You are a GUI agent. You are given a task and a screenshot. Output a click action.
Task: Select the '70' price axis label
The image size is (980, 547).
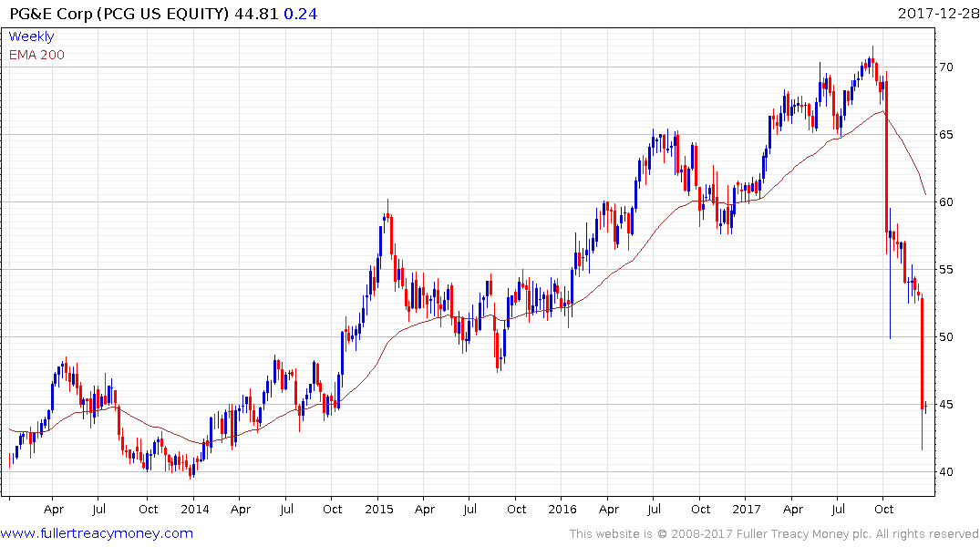(945, 67)
